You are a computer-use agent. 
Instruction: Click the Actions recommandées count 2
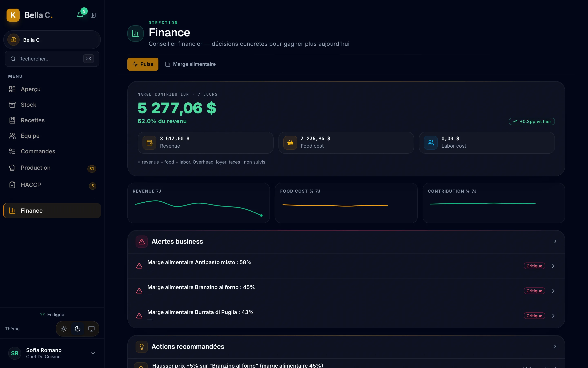(555, 347)
